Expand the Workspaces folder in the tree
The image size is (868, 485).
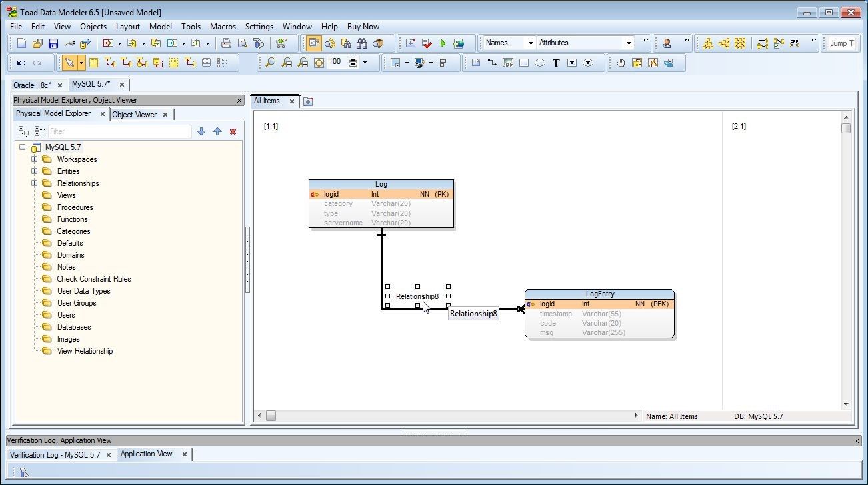[x=35, y=159]
